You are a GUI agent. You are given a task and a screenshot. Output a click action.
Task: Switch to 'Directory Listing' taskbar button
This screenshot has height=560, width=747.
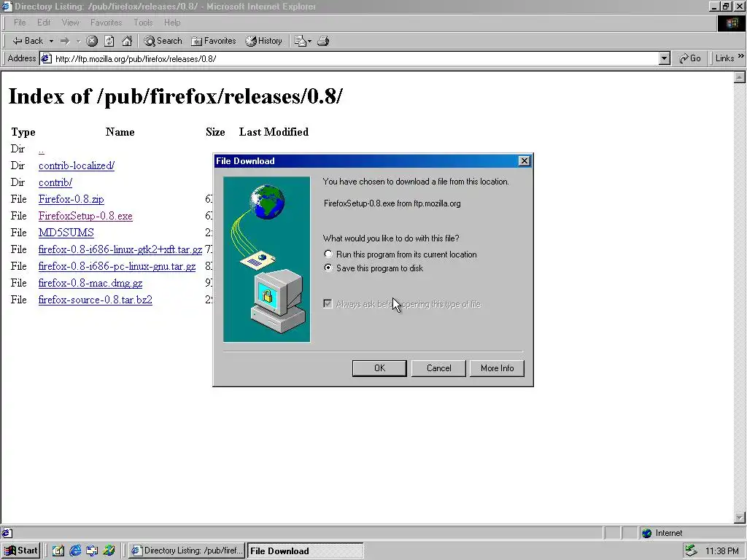click(187, 551)
